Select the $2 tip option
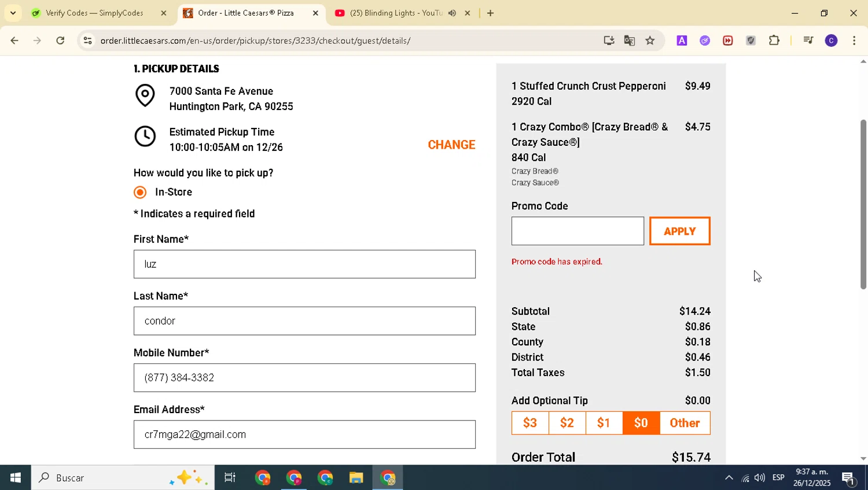Viewport: 868px width, 490px height. coord(567,423)
